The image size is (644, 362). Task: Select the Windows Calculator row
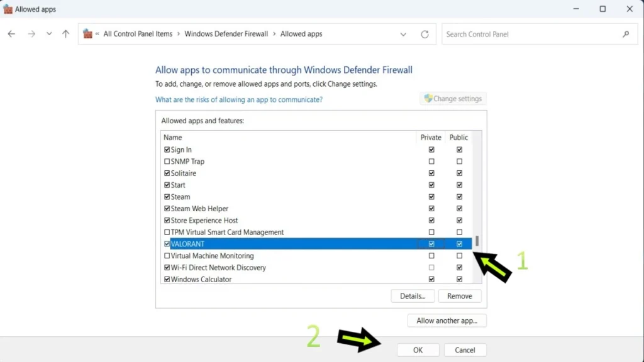[317, 280]
